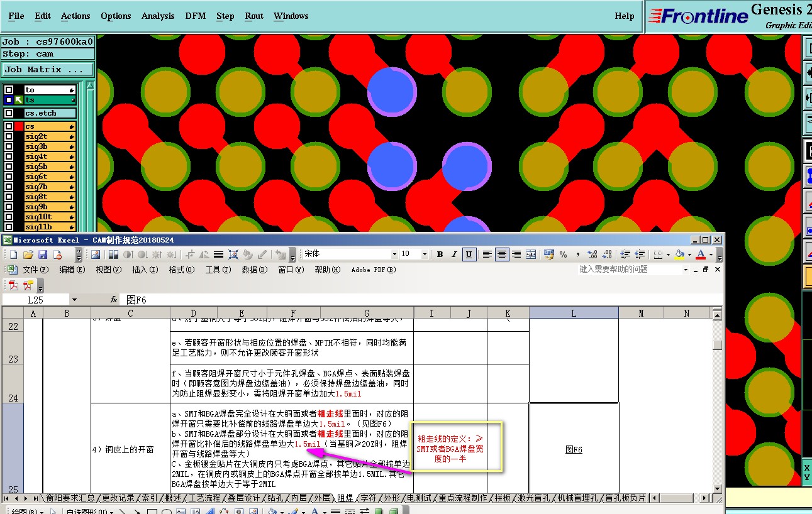Screen dimensions: 812x514
Task: Click the formula bar input field
Action: (x=421, y=300)
